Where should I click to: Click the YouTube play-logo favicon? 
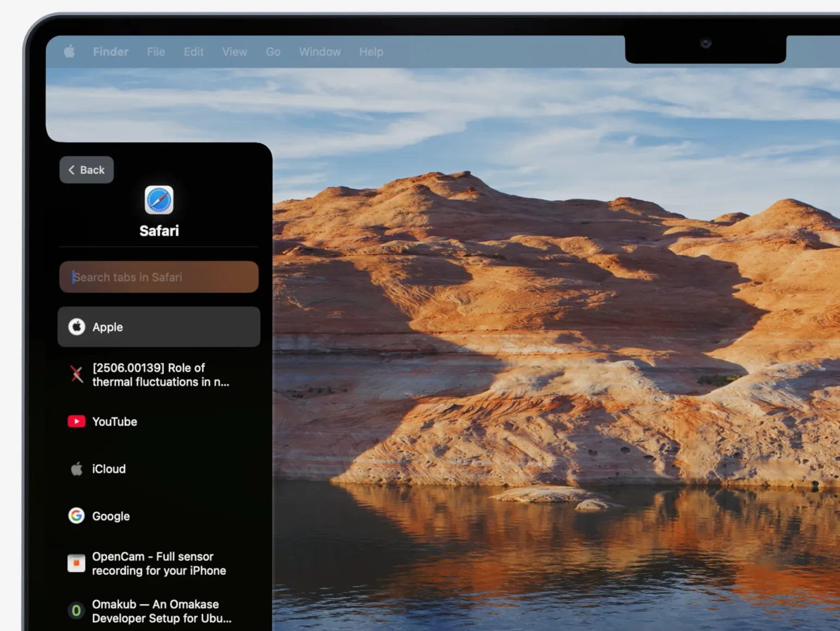tap(76, 421)
